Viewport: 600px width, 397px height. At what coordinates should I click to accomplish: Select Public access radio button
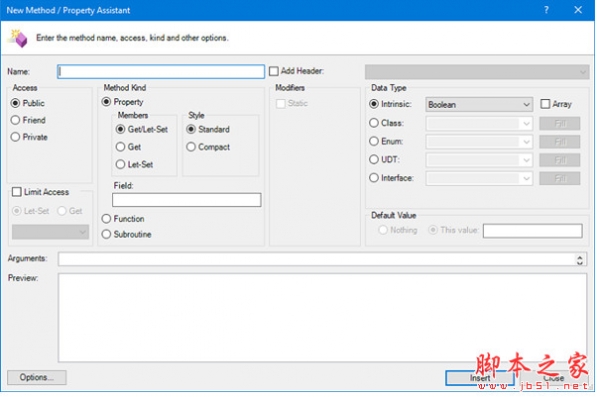tap(15, 103)
